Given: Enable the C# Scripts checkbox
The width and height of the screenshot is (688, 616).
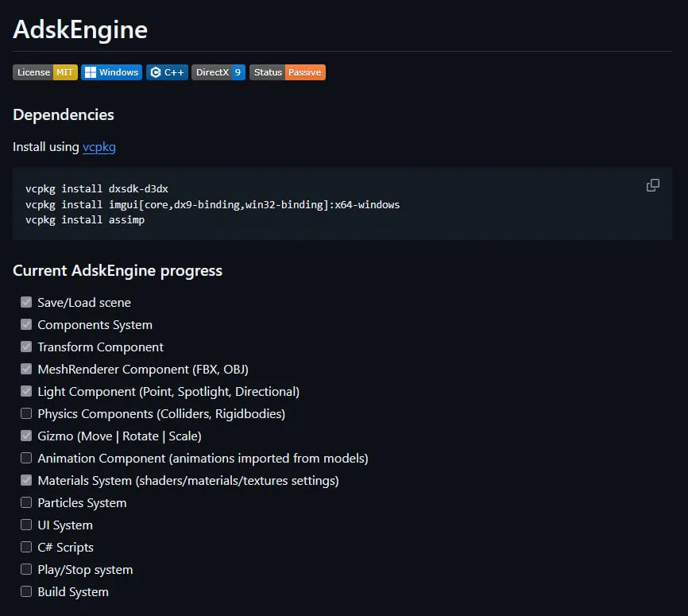Looking at the screenshot, I should (x=26, y=547).
